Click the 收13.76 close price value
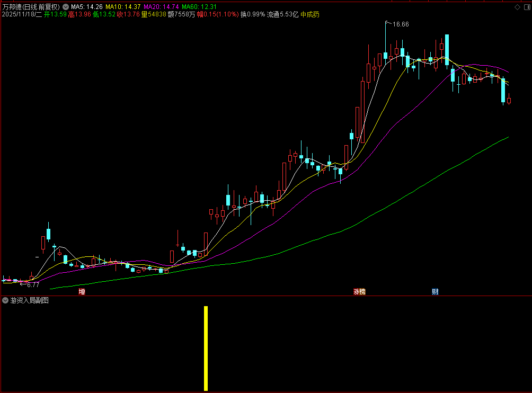The height and width of the screenshot is (393, 532). (128, 14)
